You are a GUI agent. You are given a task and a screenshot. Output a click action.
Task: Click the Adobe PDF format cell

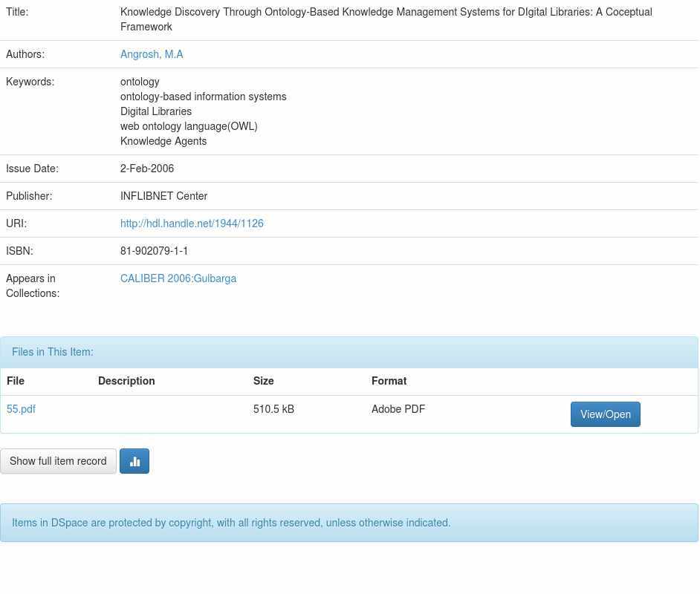point(398,409)
